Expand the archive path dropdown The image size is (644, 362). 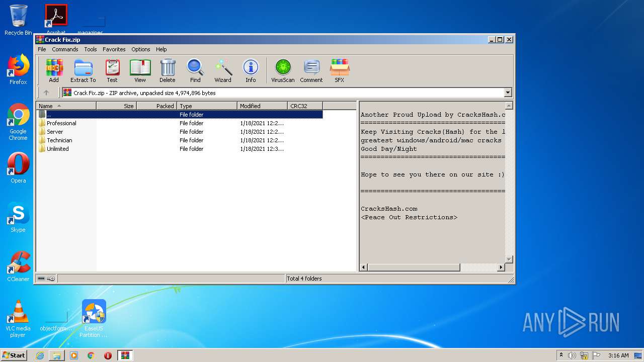(508, 93)
